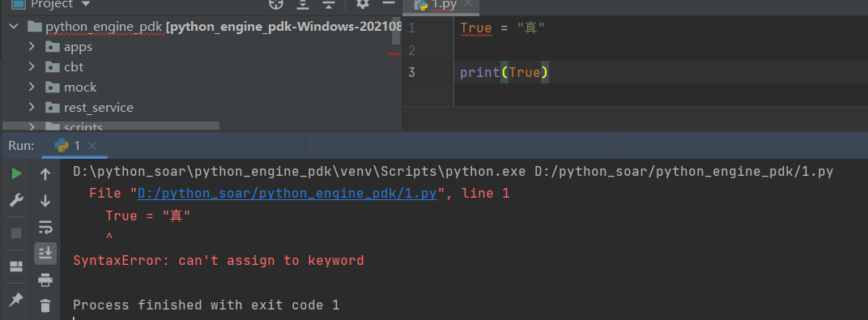Toggle soft-wrap in the Run console
Screen dimensions: 868x320
coord(45,227)
